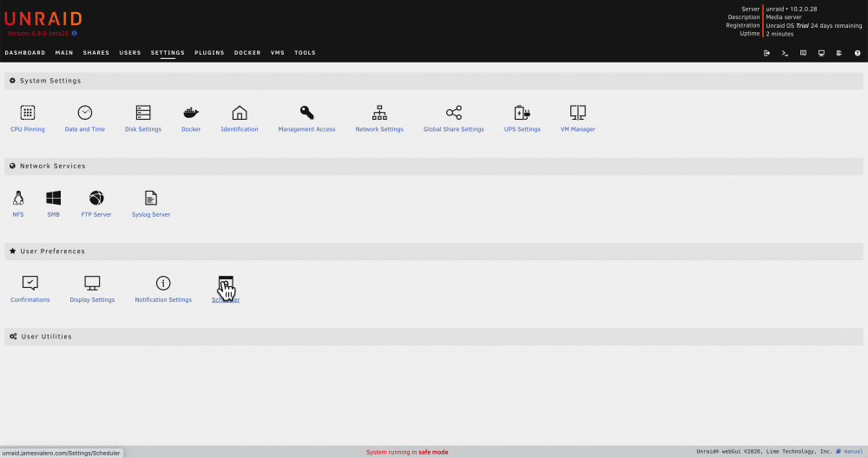Click the User Utilities section header
Image resolution: width=868 pixels, height=458 pixels.
[x=434, y=337]
